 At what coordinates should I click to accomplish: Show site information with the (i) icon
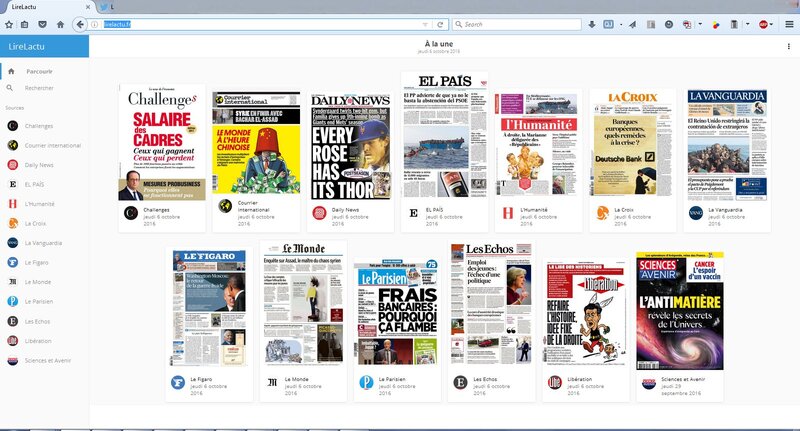click(x=94, y=24)
